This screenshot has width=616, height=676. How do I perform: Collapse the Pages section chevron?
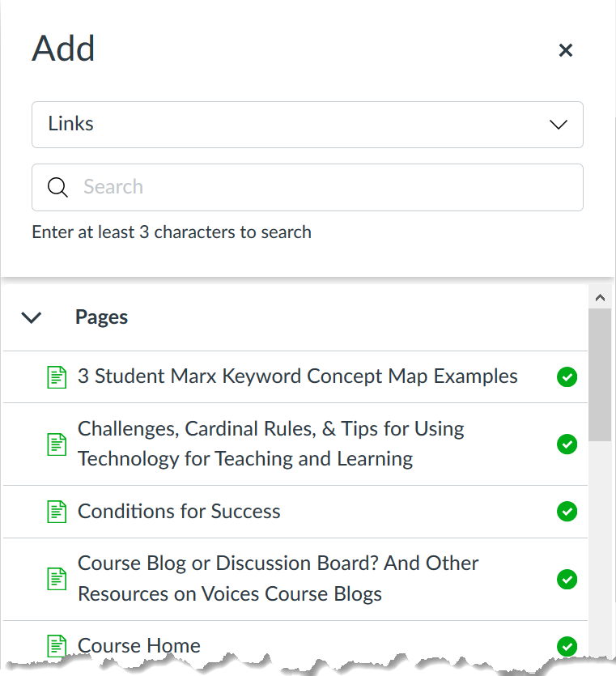pos(32,317)
